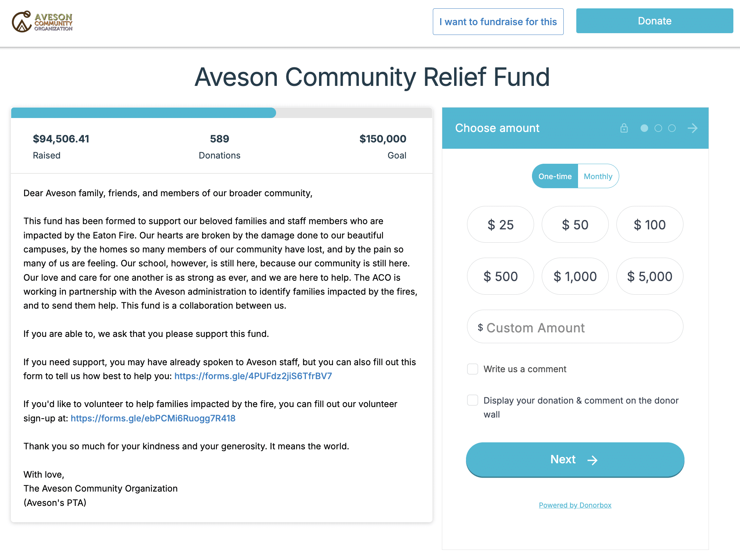Click the right arrow in the donation widget header

[693, 128]
